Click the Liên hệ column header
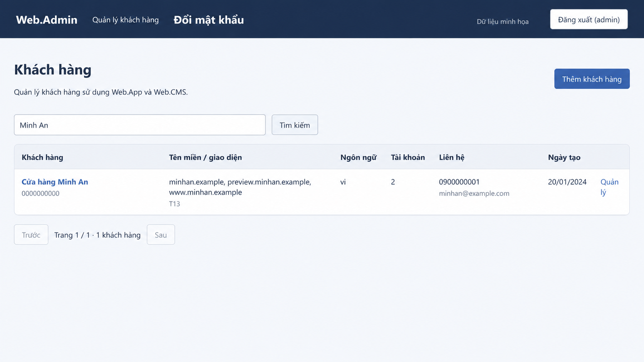The width and height of the screenshot is (644, 362). (452, 157)
